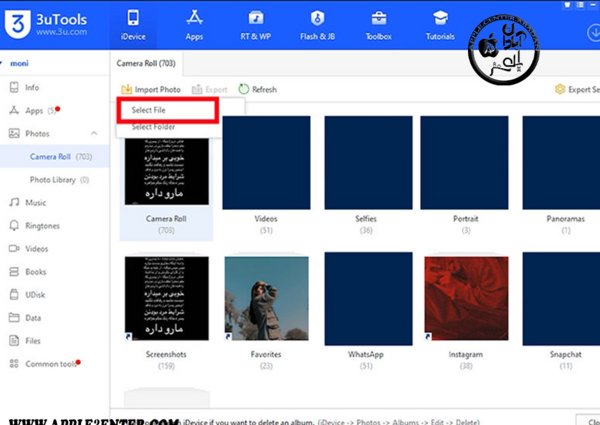Open the iDevice section in top bar
600x425 pixels.
pos(133,26)
